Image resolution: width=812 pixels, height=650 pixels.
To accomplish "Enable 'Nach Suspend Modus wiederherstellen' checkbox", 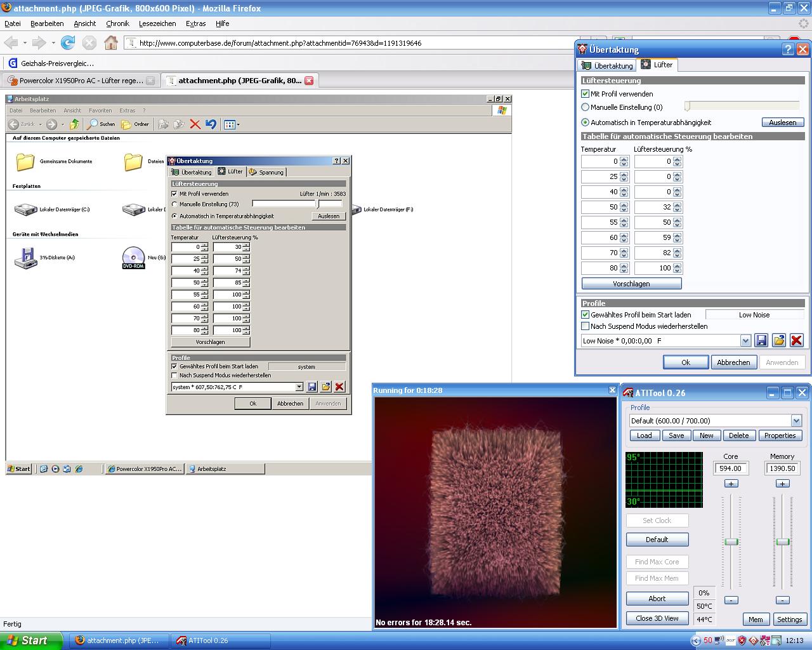I will click(x=586, y=326).
